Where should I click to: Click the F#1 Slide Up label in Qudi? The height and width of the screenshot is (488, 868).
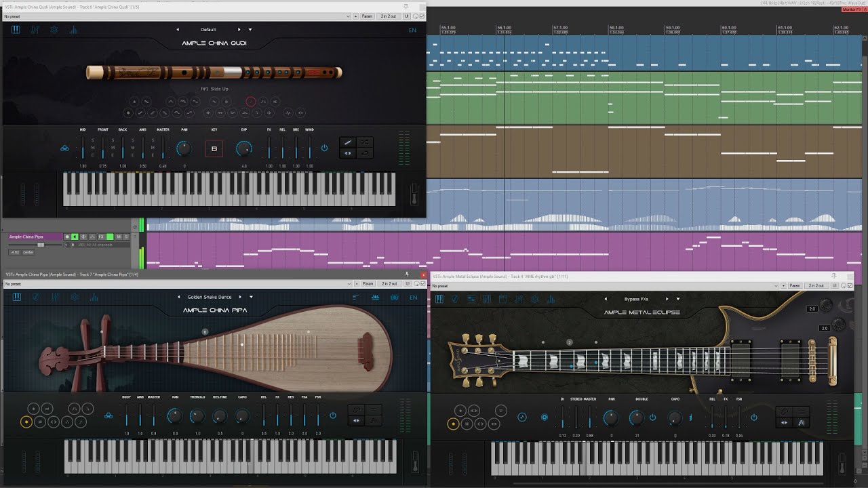click(214, 89)
